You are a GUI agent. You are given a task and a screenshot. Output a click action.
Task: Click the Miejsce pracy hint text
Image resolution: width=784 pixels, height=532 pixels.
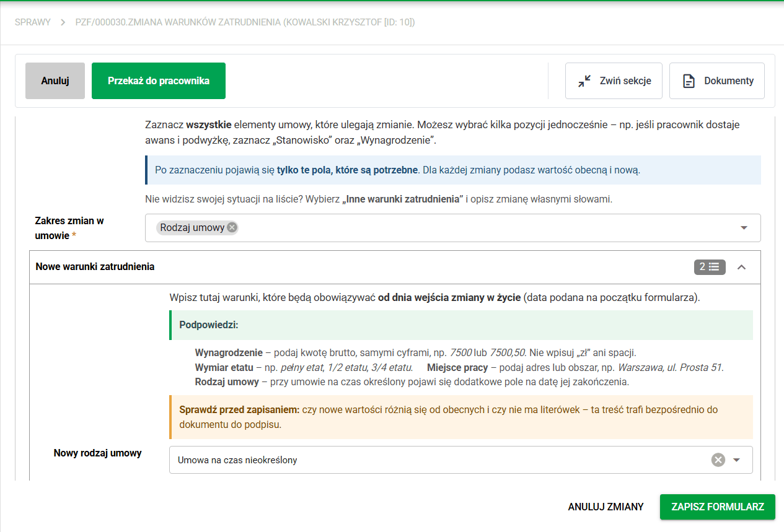[x=575, y=367]
